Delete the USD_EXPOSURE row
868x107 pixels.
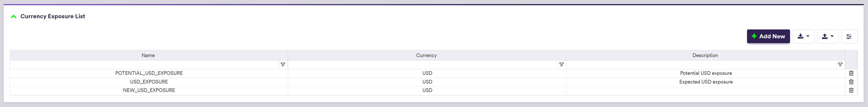851,82
